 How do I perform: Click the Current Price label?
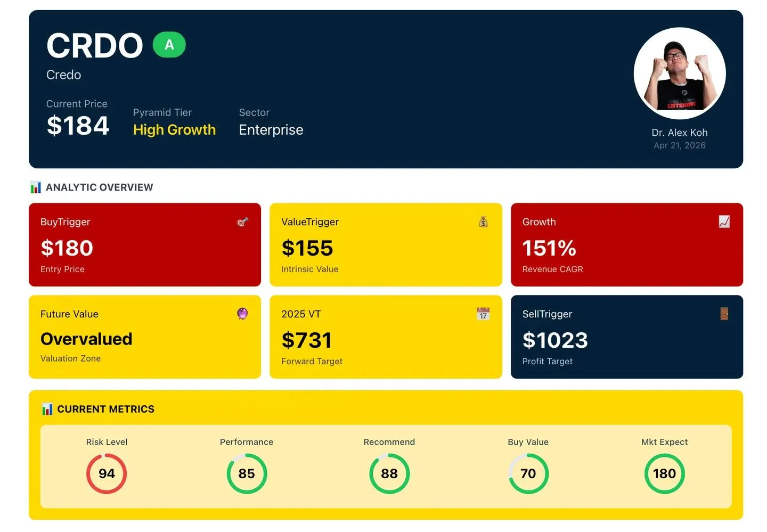77,104
